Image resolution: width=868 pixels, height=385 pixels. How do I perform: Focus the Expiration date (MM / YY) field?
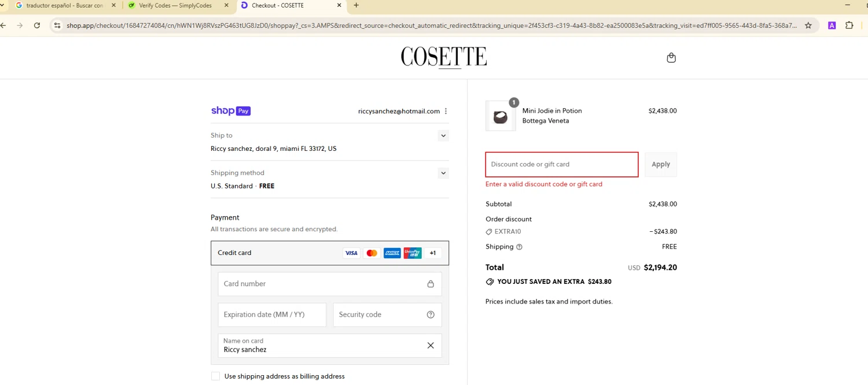[272, 314]
